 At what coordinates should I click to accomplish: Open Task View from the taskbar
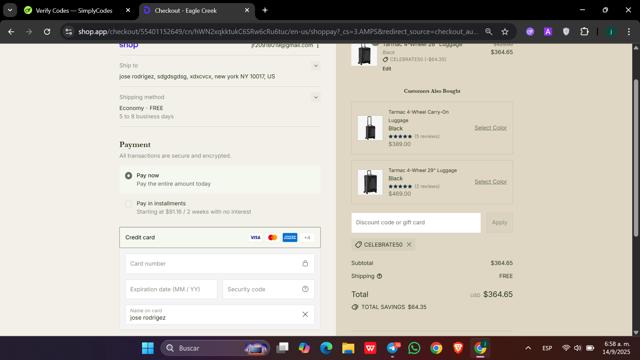pyautogui.click(x=282, y=348)
